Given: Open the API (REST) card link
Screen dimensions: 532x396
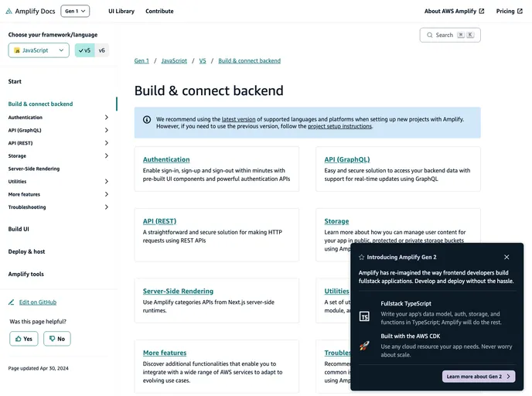Looking at the screenshot, I should 159,221.
